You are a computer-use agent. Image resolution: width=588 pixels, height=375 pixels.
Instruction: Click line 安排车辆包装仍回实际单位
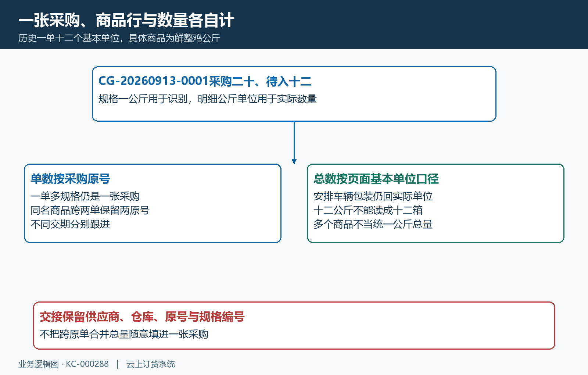coord(373,196)
